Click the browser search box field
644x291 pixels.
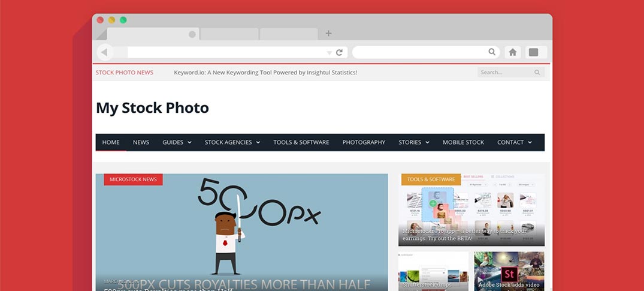426,52
